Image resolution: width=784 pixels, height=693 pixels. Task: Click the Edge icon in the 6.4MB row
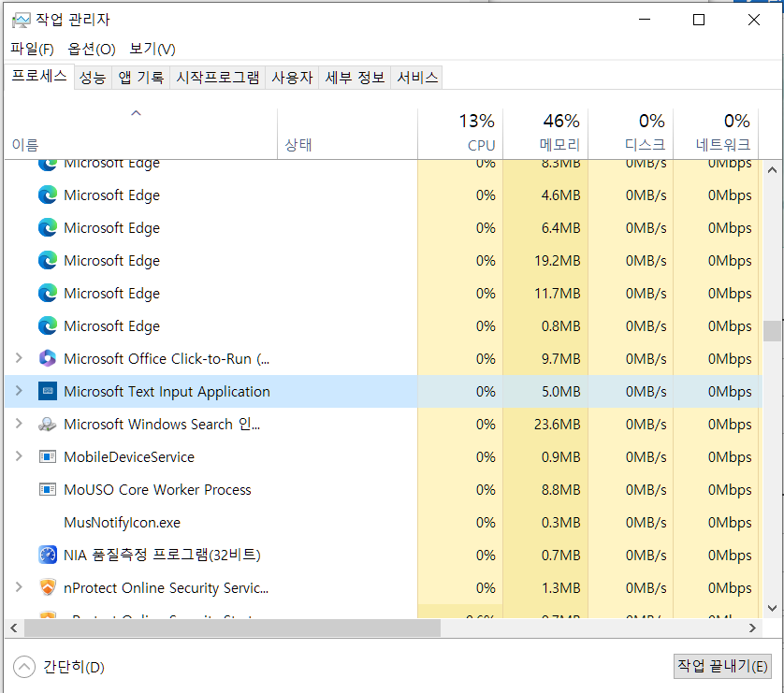point(48,227)
